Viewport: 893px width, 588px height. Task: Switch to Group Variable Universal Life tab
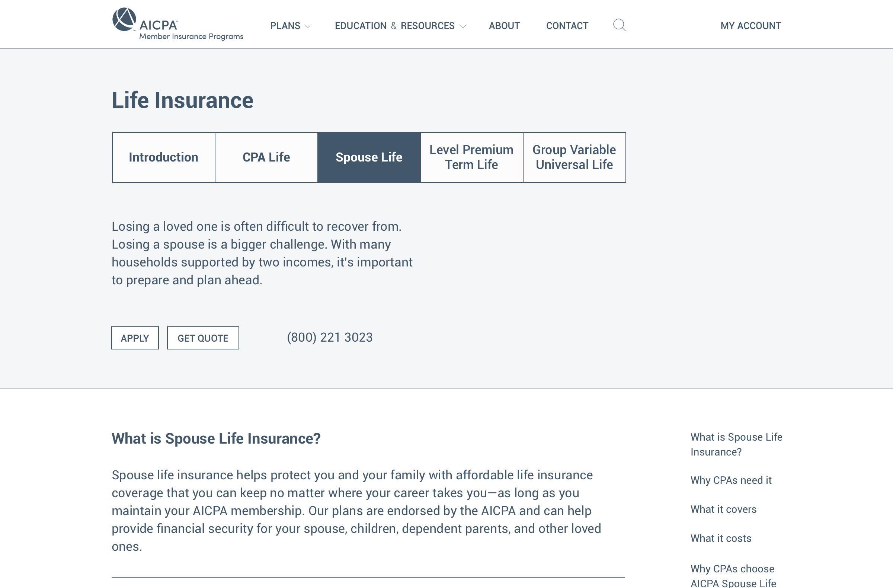574,157
